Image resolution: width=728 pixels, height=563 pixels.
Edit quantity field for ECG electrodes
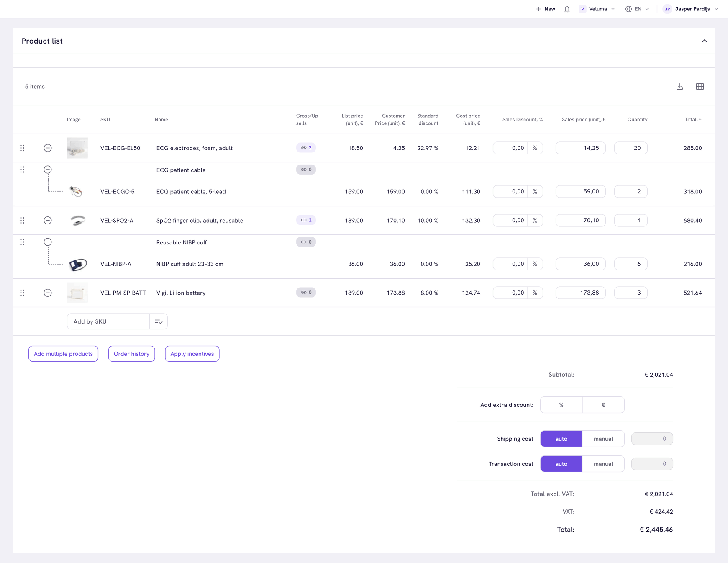pos(631,148)
